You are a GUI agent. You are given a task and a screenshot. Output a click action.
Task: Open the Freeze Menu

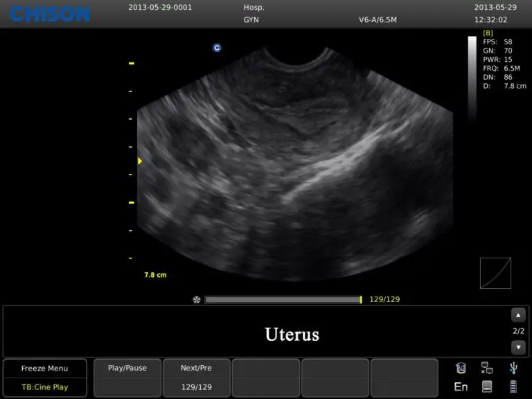[45, 369]
